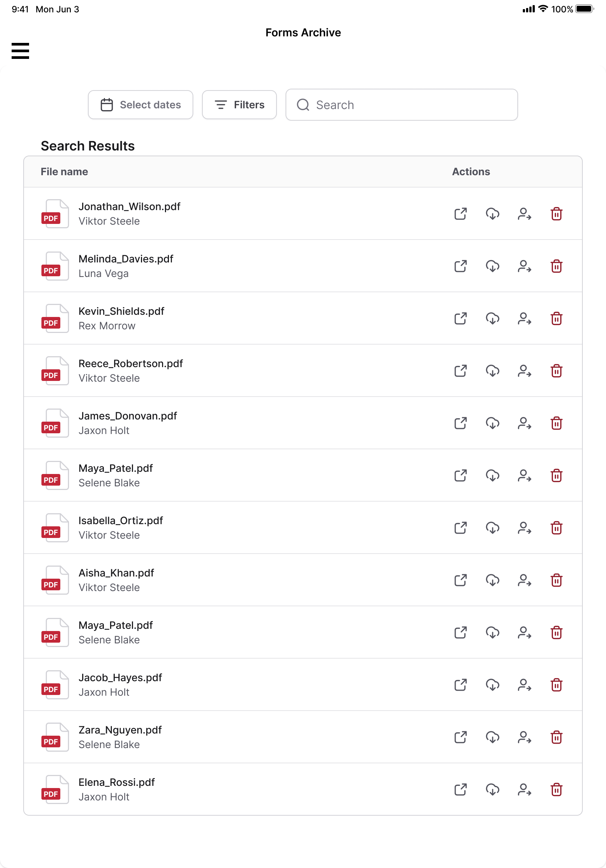Reassign Jacob_Hayes.pdf to another user

[524, 685]
